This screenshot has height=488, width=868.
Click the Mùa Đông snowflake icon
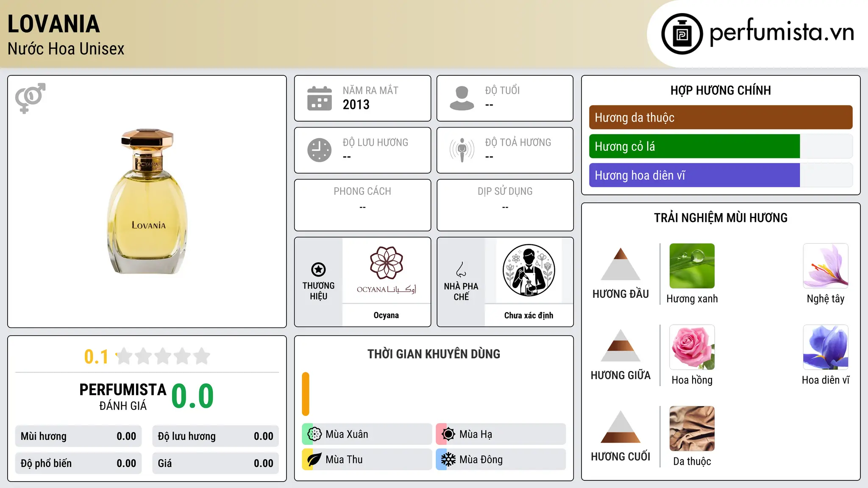pos(448,460)
